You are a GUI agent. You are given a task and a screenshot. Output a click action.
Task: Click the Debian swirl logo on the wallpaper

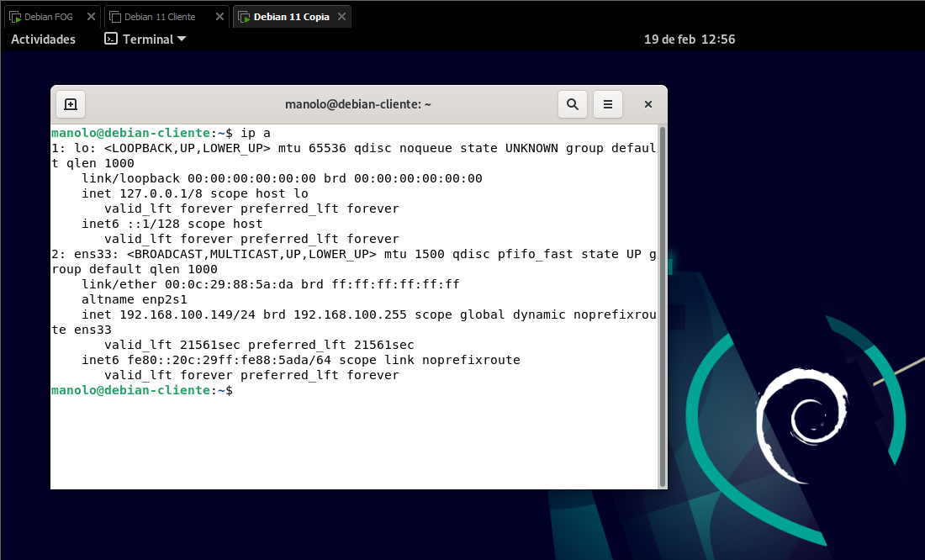799,420
